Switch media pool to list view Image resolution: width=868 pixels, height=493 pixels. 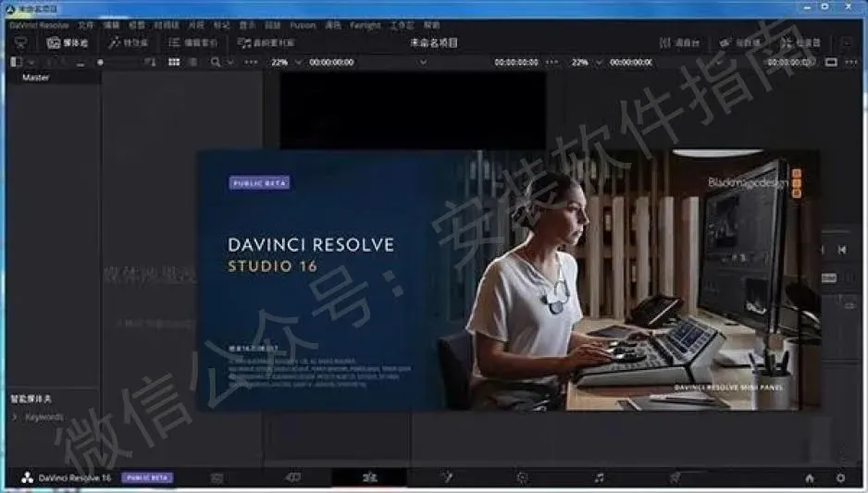pos(192,62)
